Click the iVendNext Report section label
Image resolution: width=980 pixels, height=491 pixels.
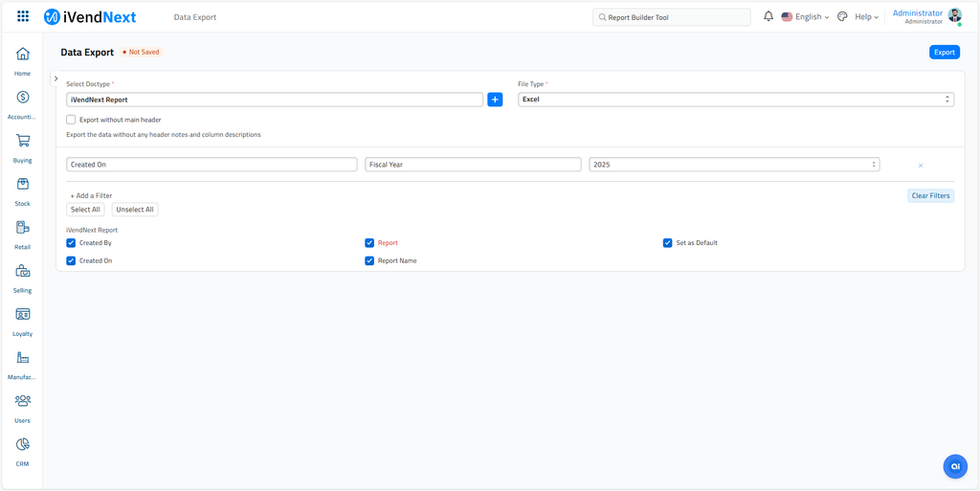92,230
